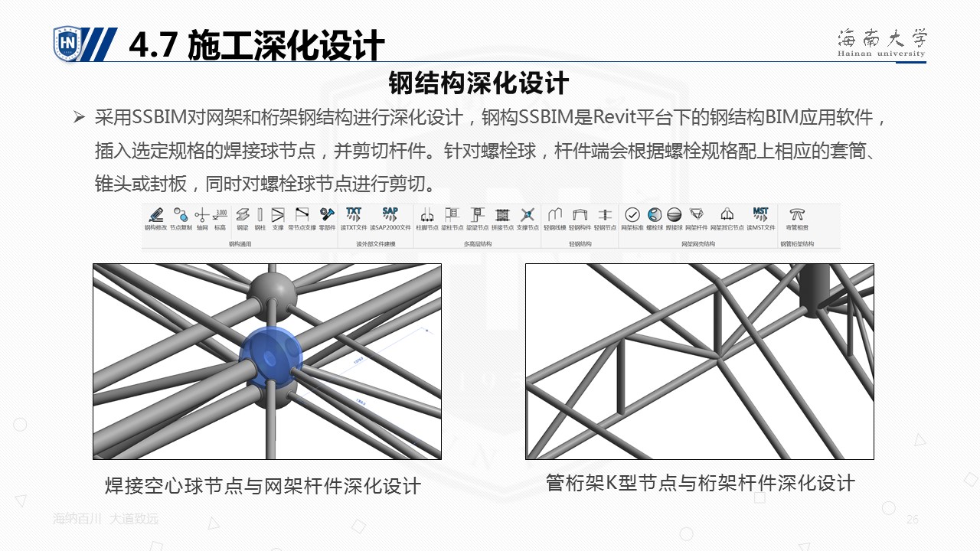Click the caption 焊接空心球节点与网架杆件深化设计
The image size is (980, 551).
[263, 486]
